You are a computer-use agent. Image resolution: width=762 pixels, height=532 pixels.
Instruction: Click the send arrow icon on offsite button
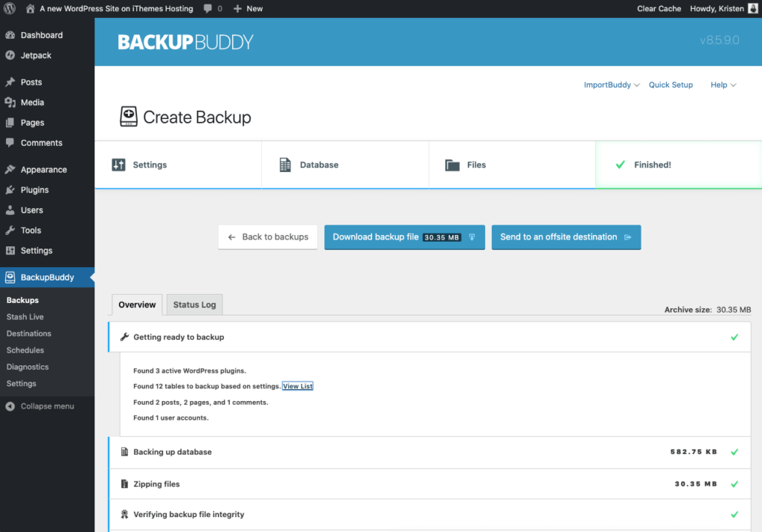[628, 237]
